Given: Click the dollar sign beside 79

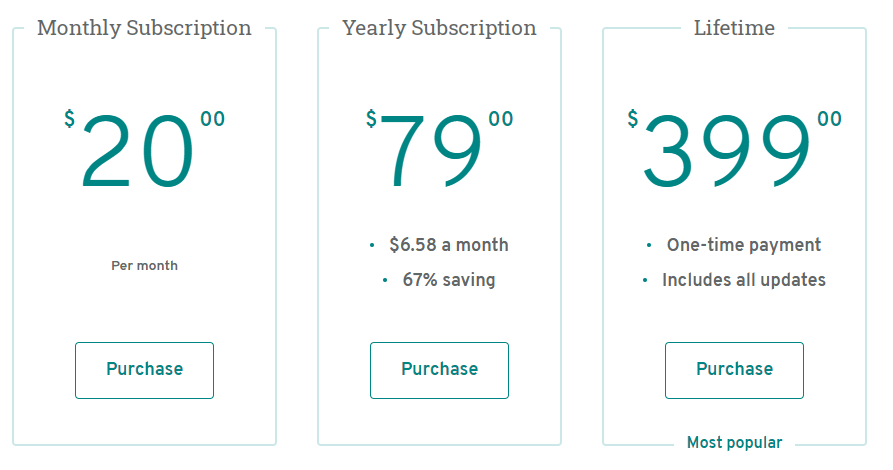Looking at the screenshot, I should tap(371, 118).
